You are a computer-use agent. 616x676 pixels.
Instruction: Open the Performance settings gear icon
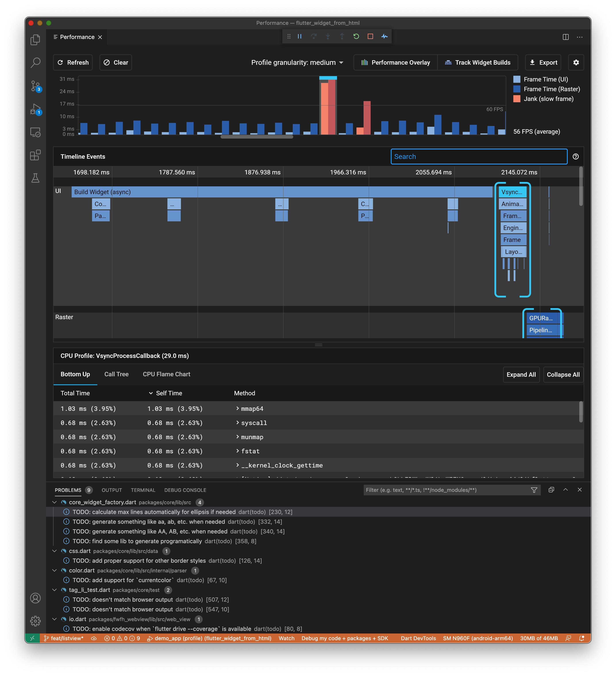tap(576, 62)
